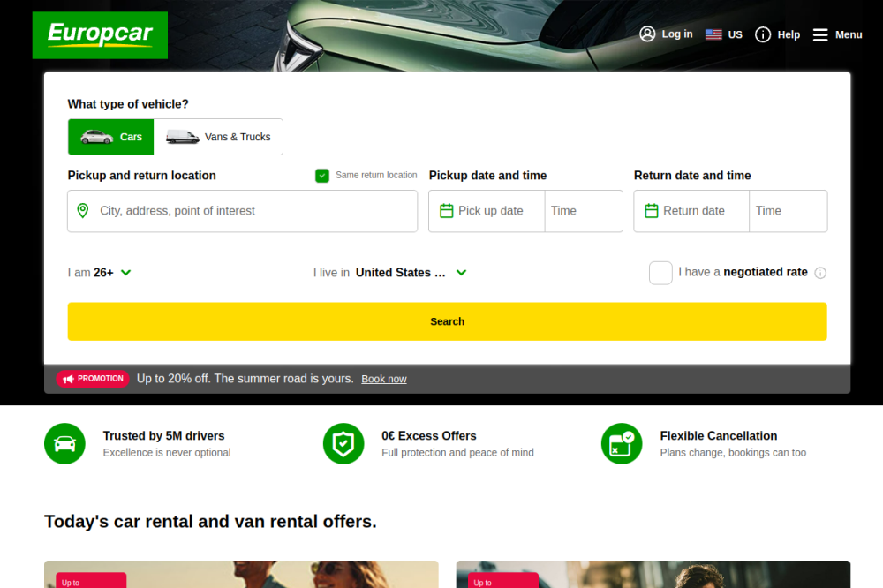Click 'Up to 20% off' promotion text
The width and height of the screenshot is (883, 588).
click(x=245, y=379)
